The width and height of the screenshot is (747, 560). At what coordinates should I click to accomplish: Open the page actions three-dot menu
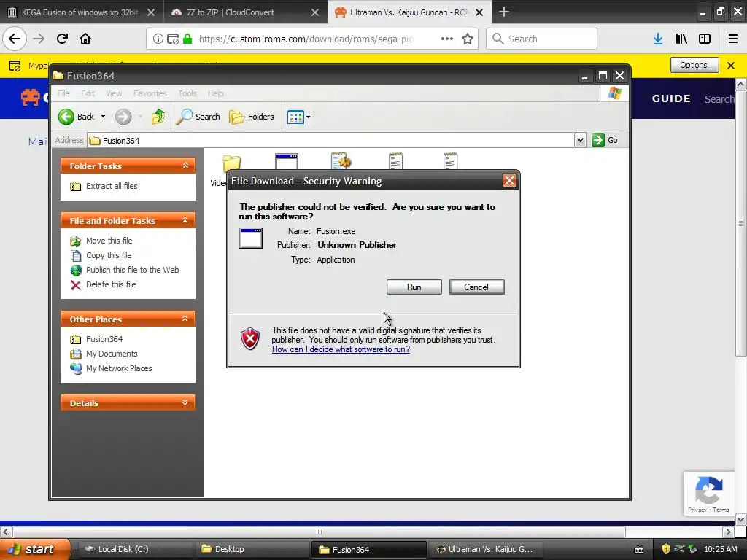(447, 39)
